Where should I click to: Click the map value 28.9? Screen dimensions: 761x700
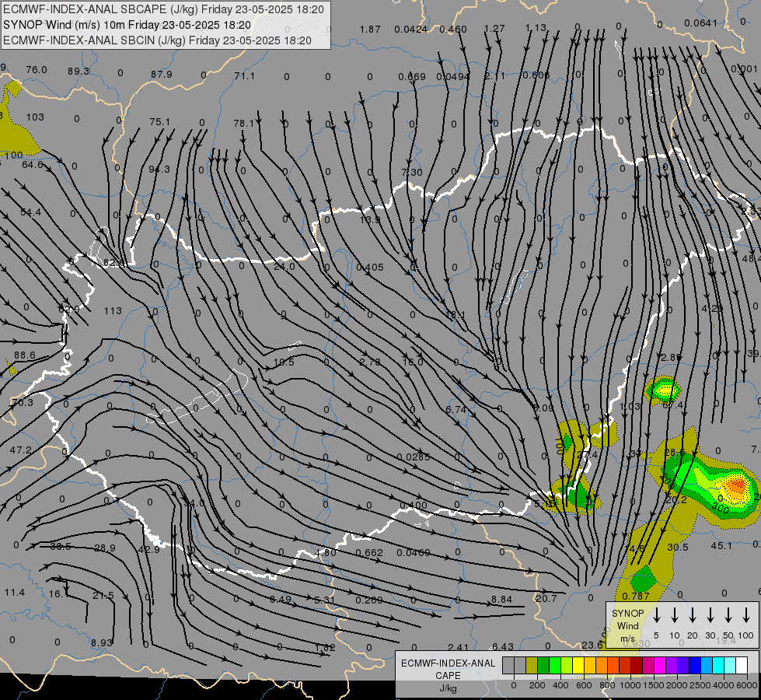click(x=104, y=548)
